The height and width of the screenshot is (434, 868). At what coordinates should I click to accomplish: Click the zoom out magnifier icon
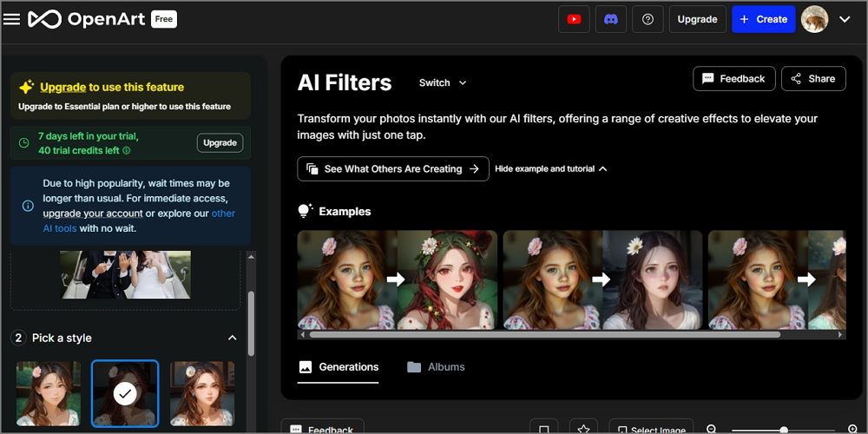point(713,430)
